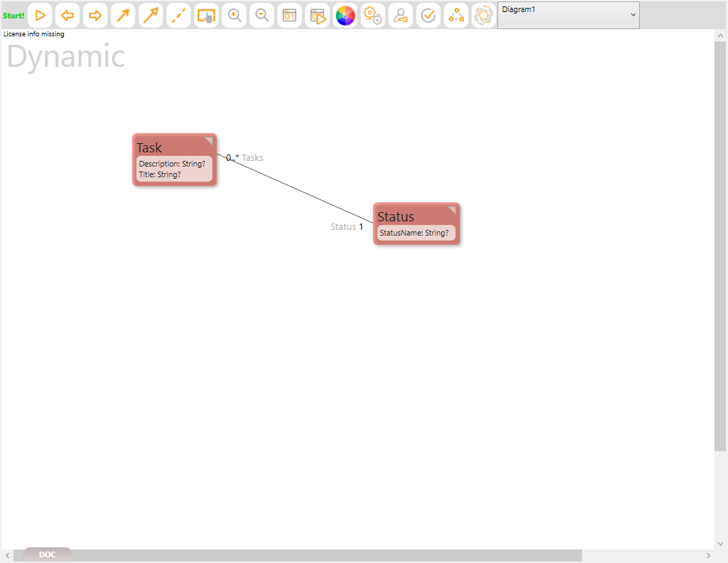
Task: Select the dashed line tool
Action: point(179,16)
